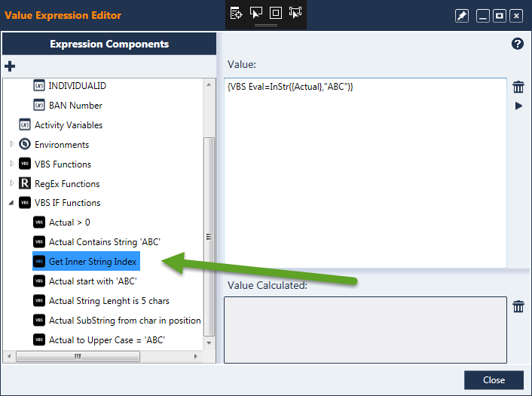Click the horizontal scrollbar thumb
Viewport: 532px width, 396px height.
pos(78,356)
